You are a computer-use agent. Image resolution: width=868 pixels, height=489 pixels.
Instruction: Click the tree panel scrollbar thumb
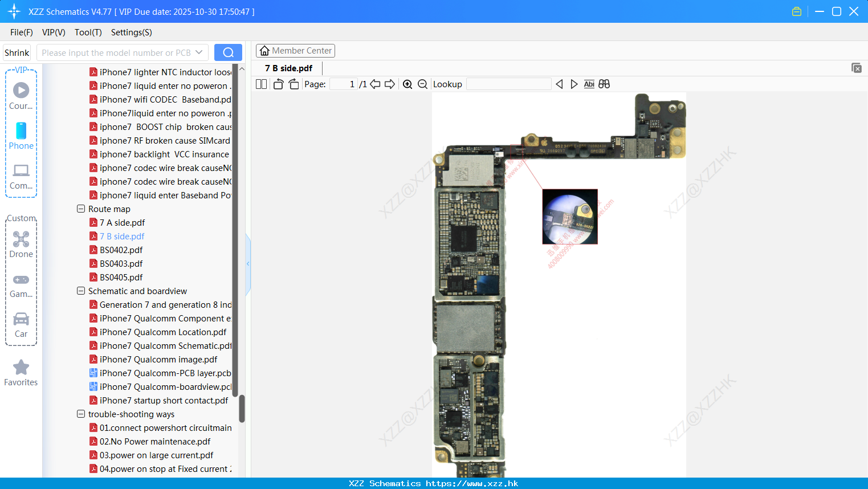click(242, 408)
